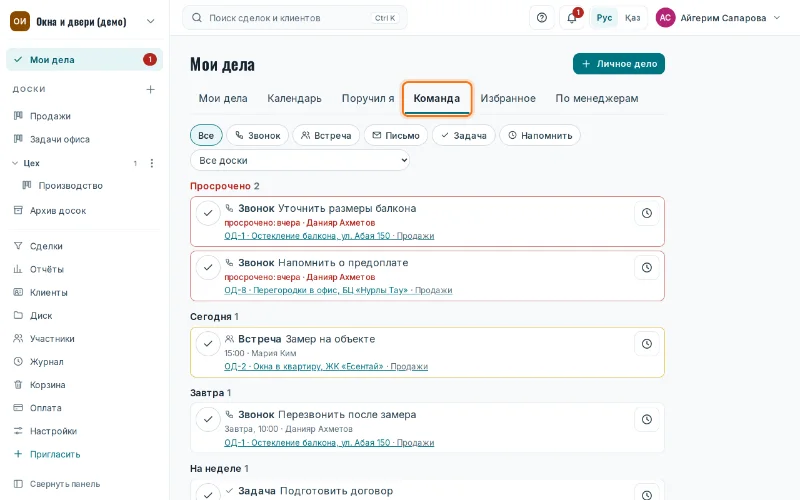The width and height of the screenshot is (800, 500).
Task: Expand the workspace switcher chevron
Action: (x=151, y=21)
